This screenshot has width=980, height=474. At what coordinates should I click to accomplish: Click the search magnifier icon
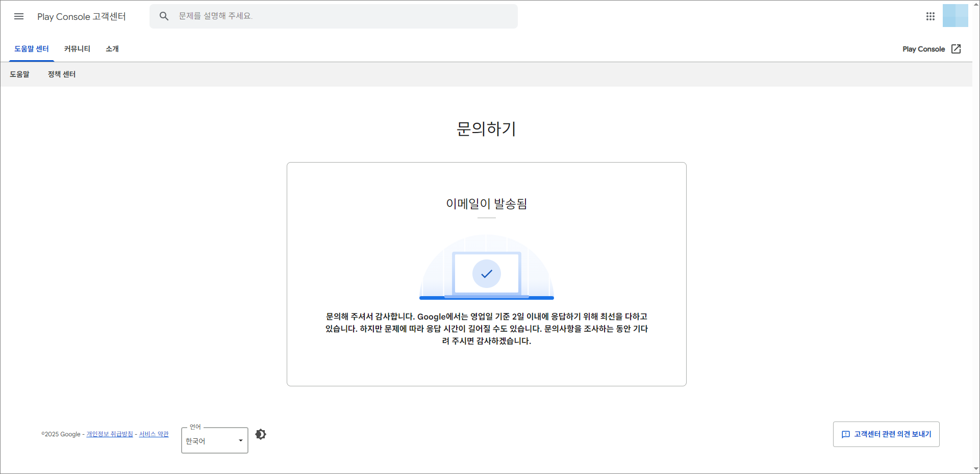click(x=164, y=16)
